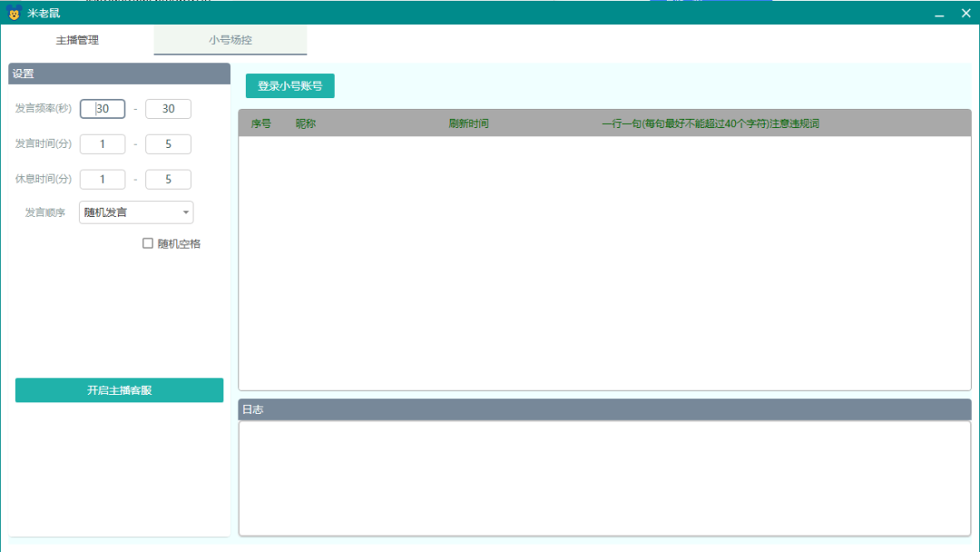The height and width of the screenshot is (552, 980).
Task: Click the 昵称 column header
Action: click(x=306, y=123)
